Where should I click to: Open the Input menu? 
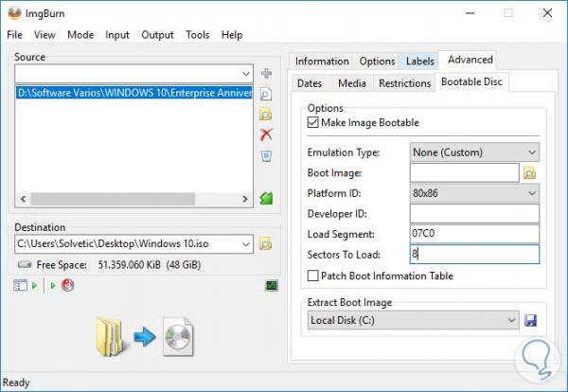(x=117, y=35)
